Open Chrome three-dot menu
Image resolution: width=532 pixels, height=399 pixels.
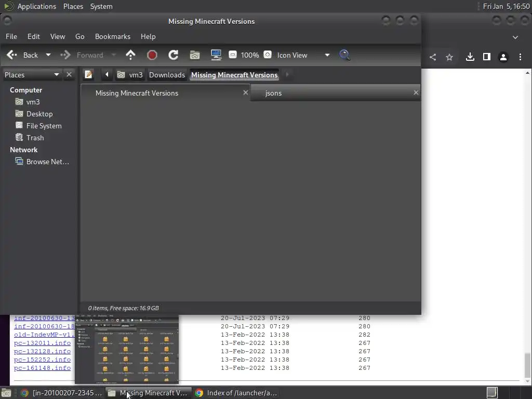(520, 57)
